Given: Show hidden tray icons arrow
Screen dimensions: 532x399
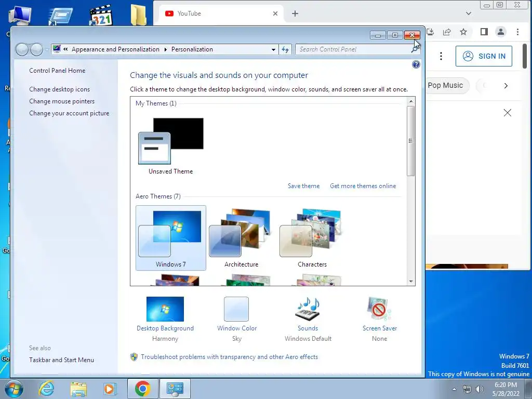Looking at the screenshot, I should pos(454,389).
